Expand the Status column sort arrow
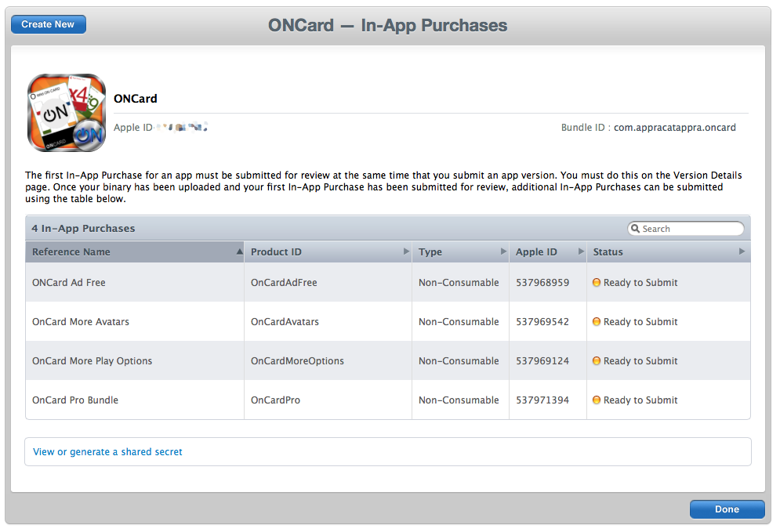 742,252
